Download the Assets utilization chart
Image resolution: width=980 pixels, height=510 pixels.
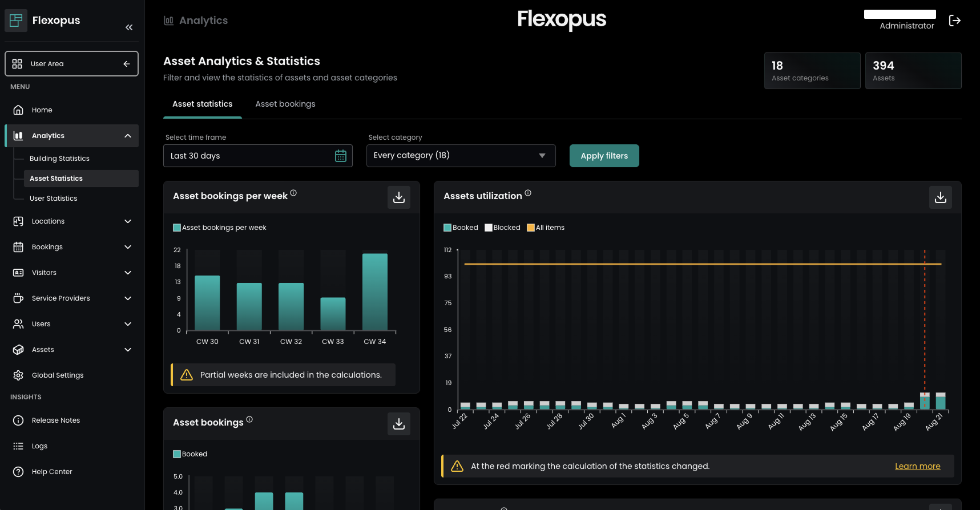pyautogui.click(x=940, y=197)
